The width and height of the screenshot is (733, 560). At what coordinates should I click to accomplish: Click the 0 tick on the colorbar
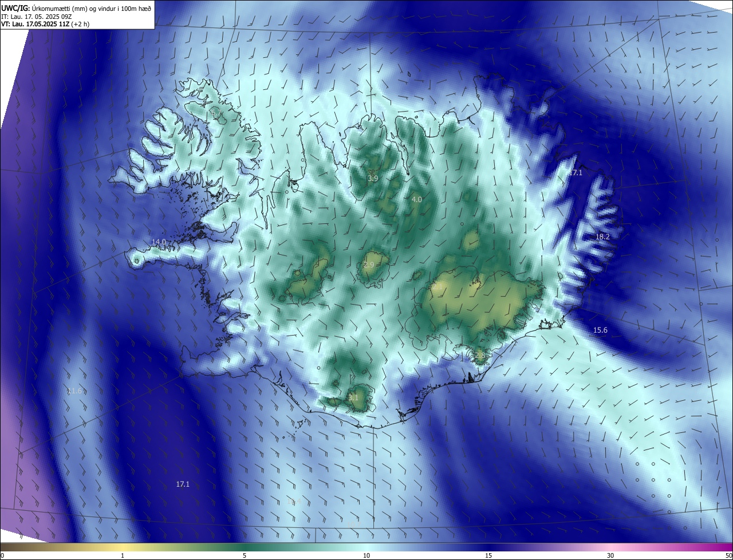click(2, 555)
